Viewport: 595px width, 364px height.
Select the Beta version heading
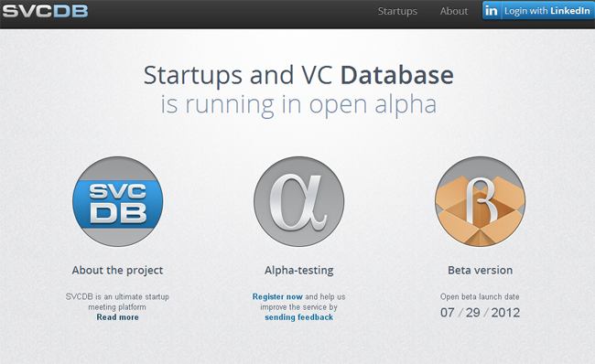click(480, 271)
